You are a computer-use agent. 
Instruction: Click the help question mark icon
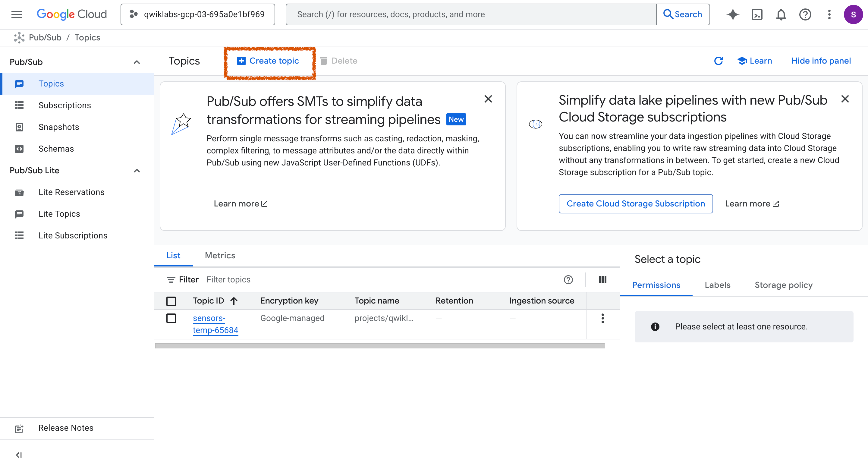pyautogui.click(x=805, y=14)
